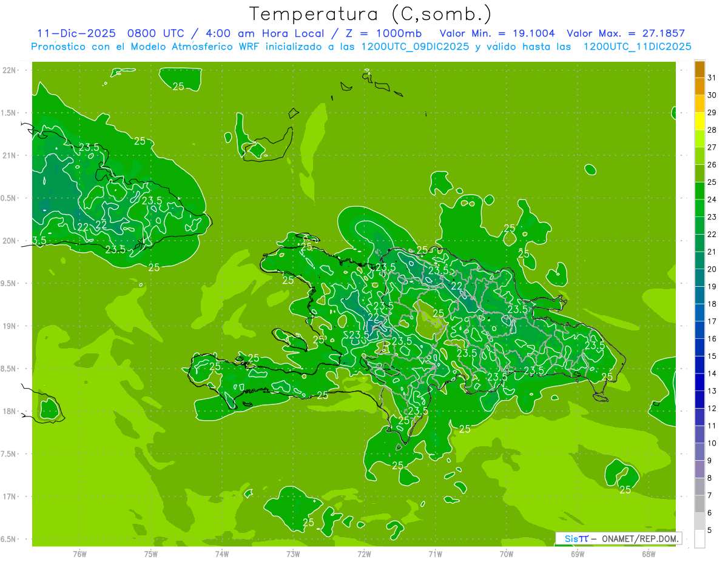Click the "68W" longitude axis label

click(x=648, y=554)
